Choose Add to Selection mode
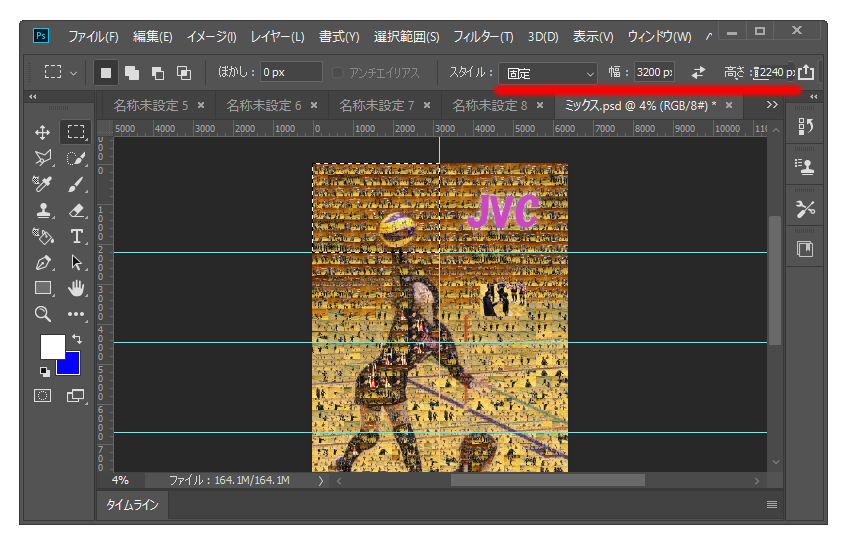Screen dimensions: 850x550 point(132,73)
